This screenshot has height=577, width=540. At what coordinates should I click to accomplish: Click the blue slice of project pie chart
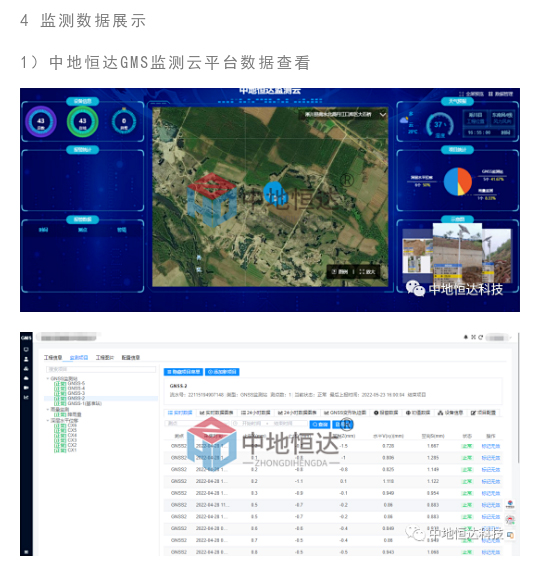(x=450, y=182)
